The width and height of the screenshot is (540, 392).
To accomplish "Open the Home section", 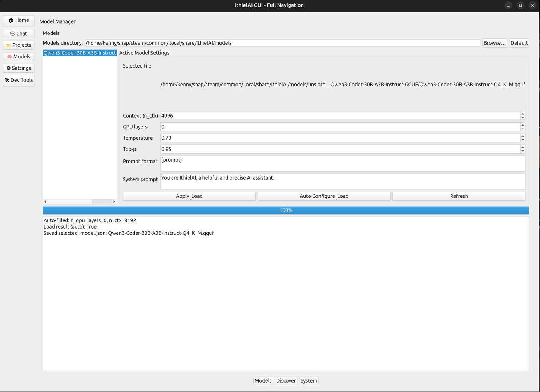I will point(18,21).
